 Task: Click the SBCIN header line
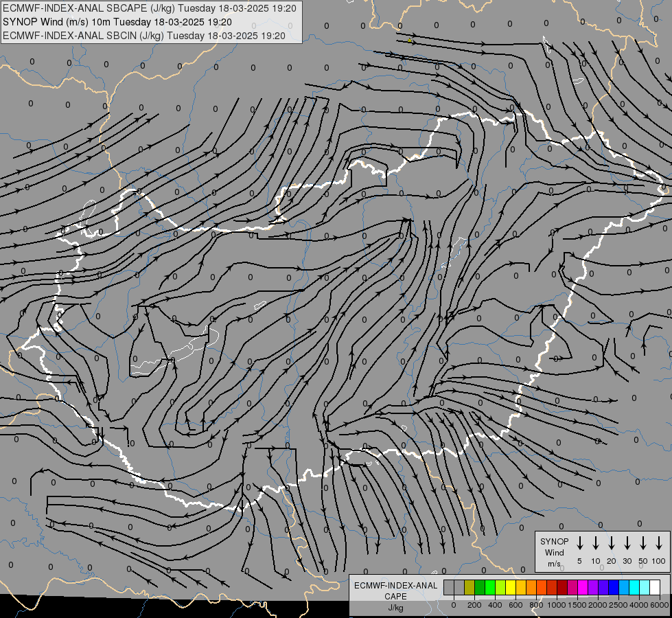(x=144, y=36)
